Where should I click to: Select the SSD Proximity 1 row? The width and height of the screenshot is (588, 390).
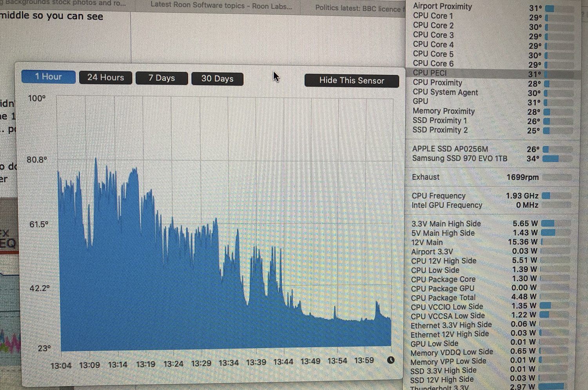click(493, 121)
